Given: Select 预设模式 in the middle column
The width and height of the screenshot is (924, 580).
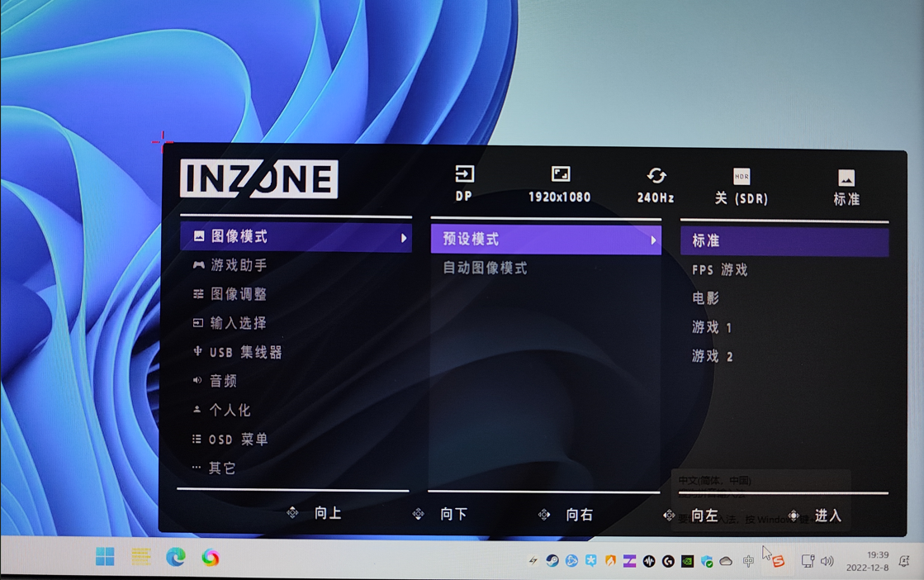Looking at the screenshot, I should [x=546, y=240].
